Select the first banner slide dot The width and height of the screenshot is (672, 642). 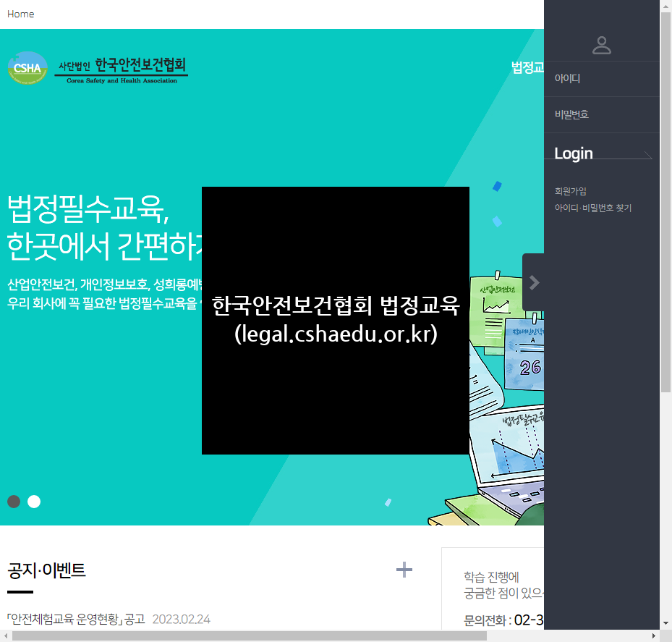tap(14, 502)
